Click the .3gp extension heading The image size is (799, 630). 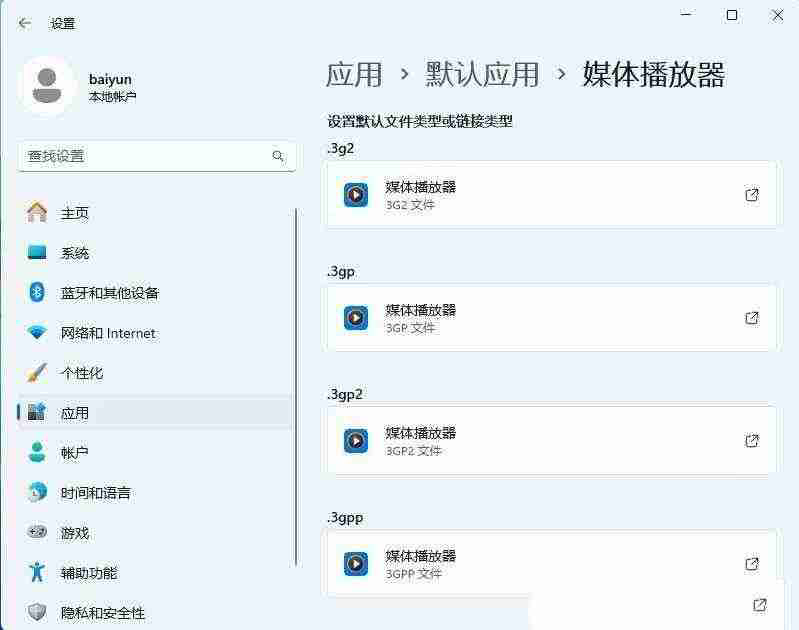point(341,271)
